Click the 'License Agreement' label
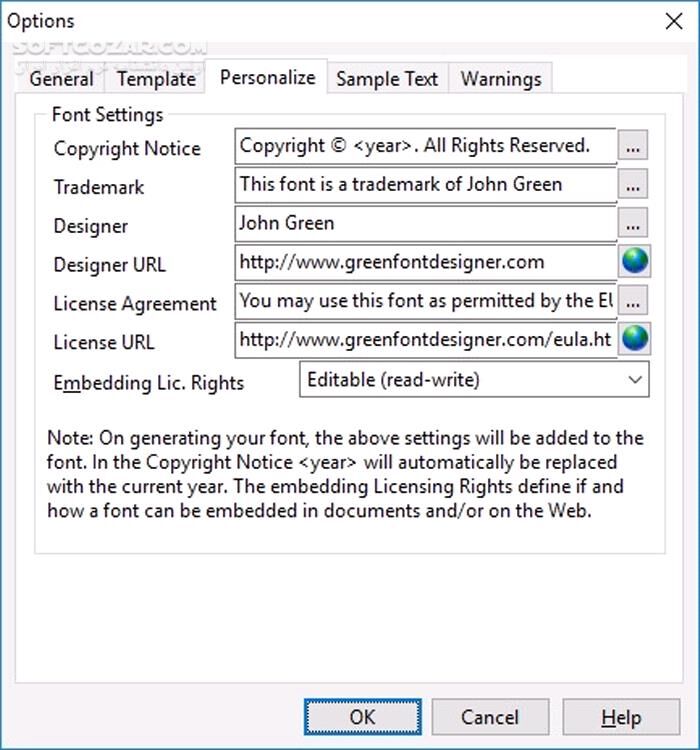Image resolution: width=700 pixels, height=750 pixels. (x=135, y=304)
